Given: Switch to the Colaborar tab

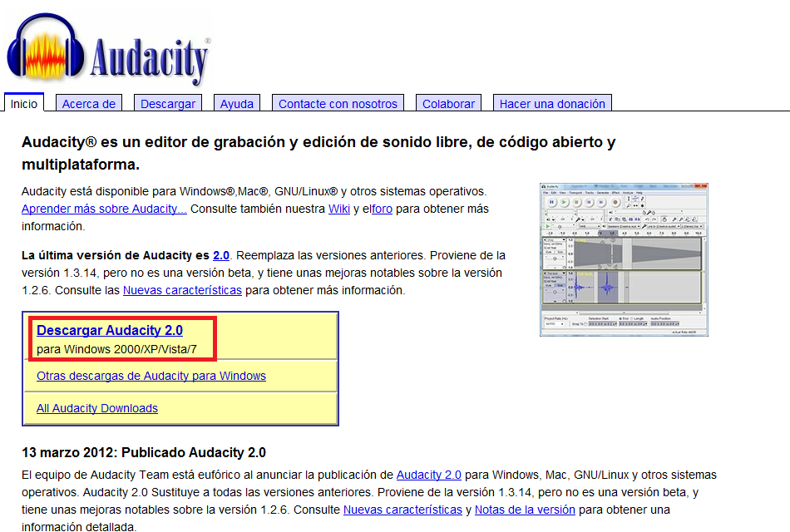Looking at the screenshot, I should pyautogui.click(x=448, y=104).
